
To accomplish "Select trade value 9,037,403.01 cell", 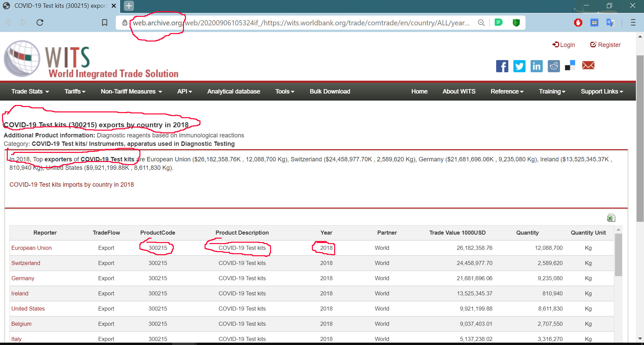I will 476,324.
